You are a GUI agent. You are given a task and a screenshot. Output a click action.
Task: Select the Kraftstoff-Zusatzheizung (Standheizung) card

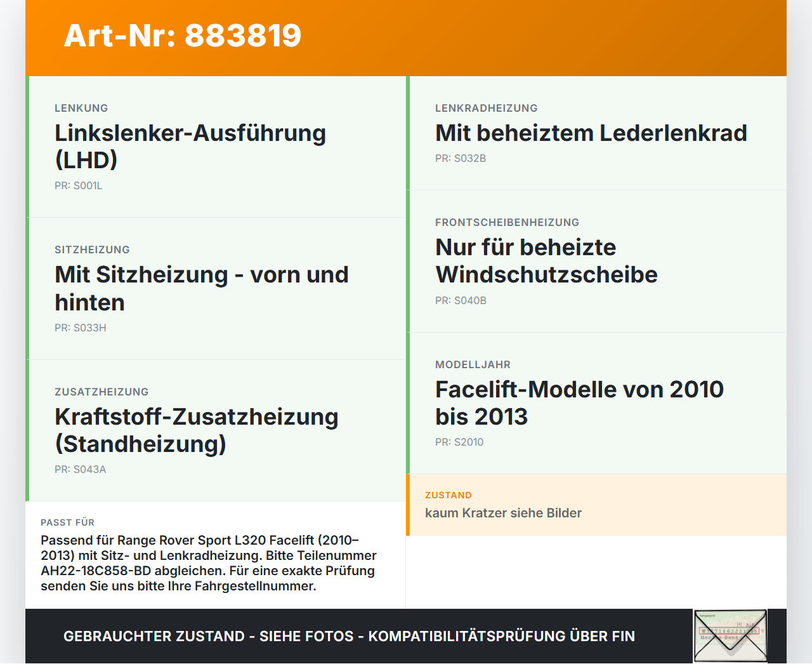click(x=216, y=430)
